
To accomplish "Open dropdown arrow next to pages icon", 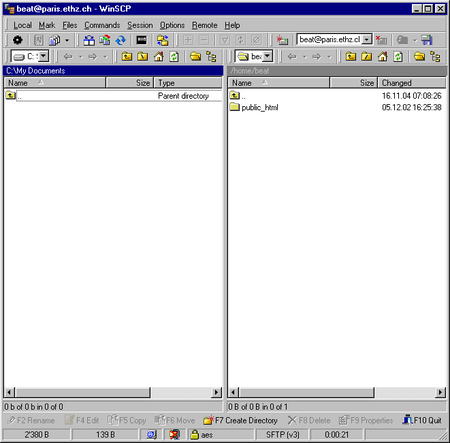I will [x=67, y=40].
